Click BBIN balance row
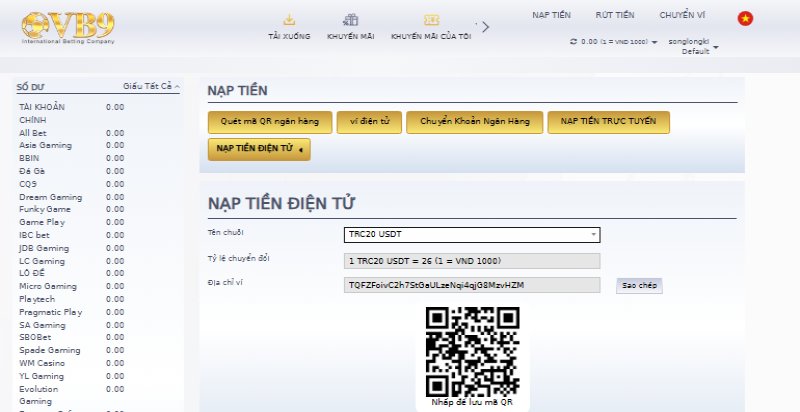This screenshot has width=800, height=412. [71, 158]
